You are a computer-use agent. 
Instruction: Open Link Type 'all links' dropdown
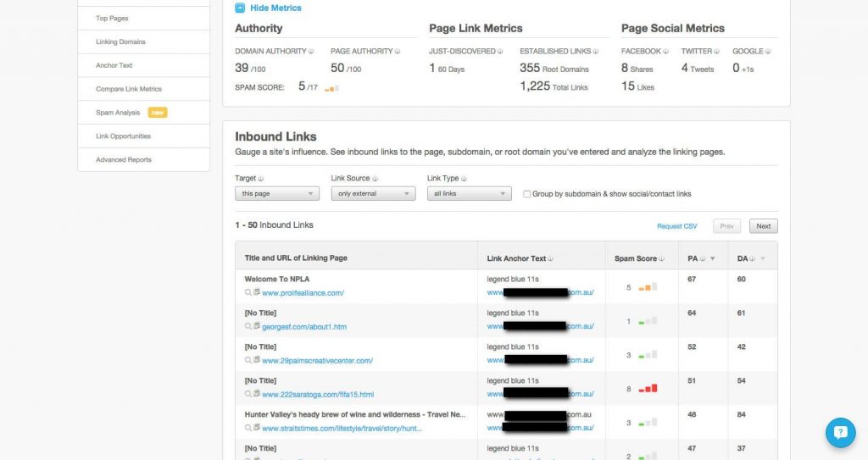click(x=469, y=194)
